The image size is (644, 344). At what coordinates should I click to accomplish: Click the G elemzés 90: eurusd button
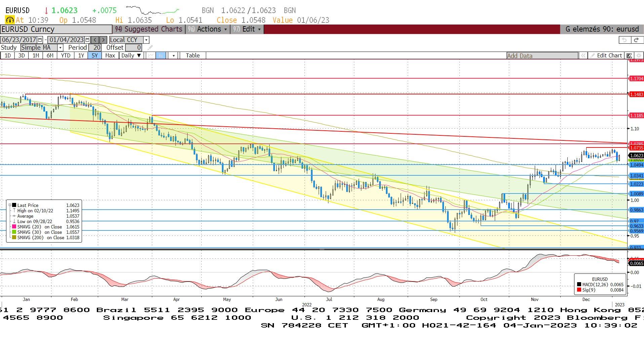click(602, 29)
